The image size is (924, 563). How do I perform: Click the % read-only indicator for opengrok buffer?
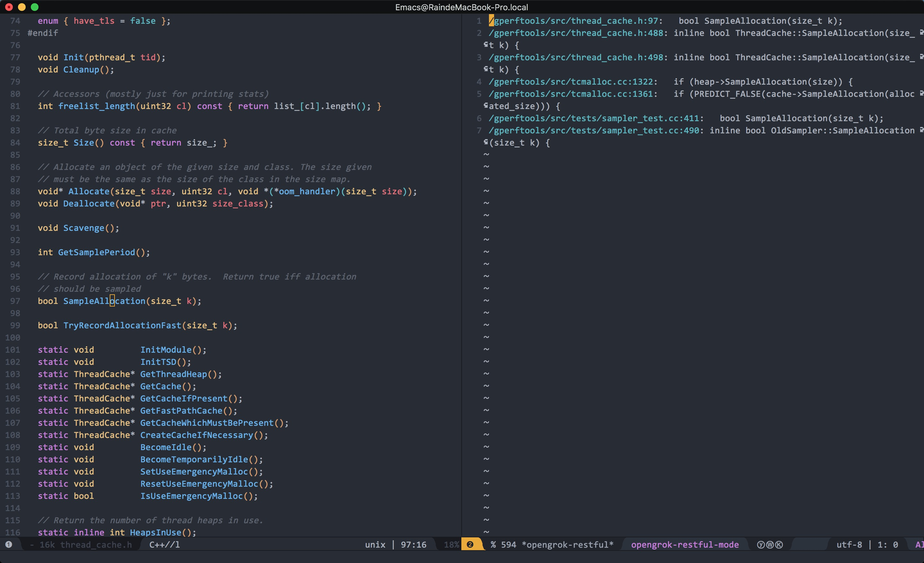tap(493, 545)
